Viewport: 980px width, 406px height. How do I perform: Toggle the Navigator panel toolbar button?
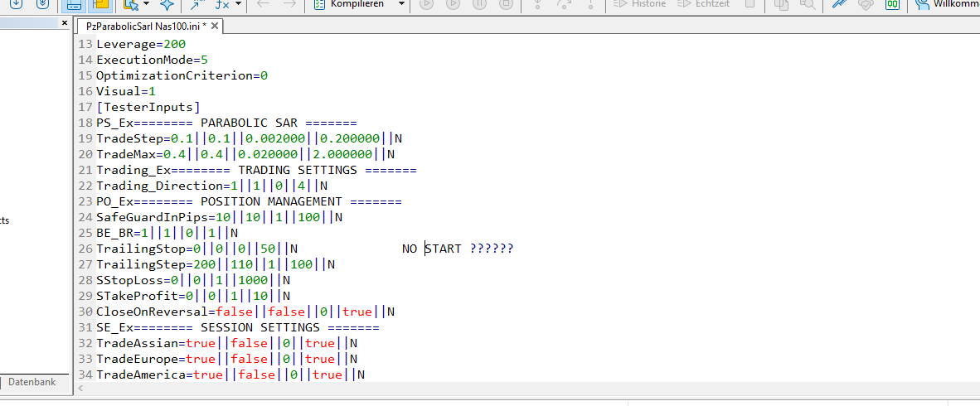pyautogui.click(x=73, y=4)
